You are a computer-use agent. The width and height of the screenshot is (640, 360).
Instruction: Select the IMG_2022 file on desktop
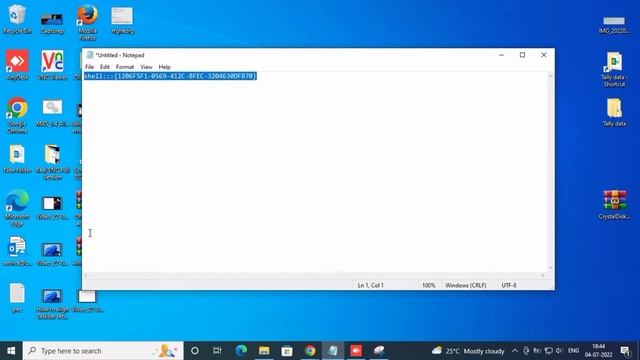tap(614, 24)
